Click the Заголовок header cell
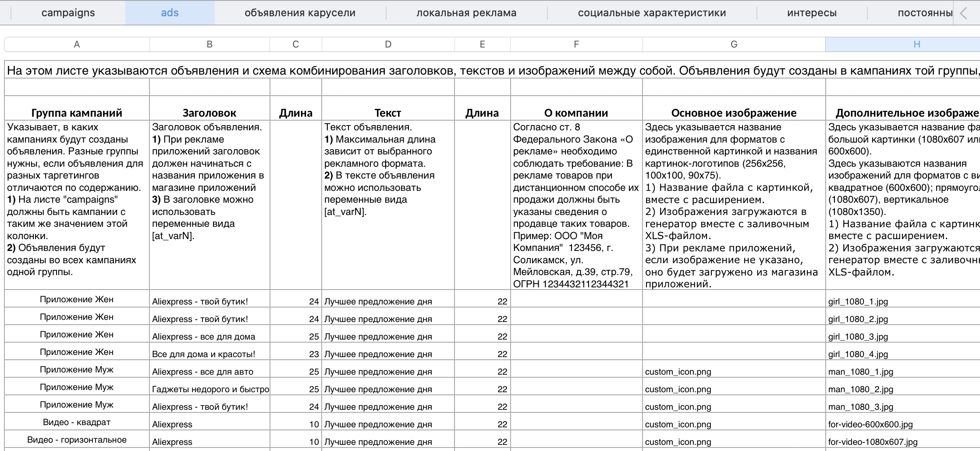 click(209, 108)
